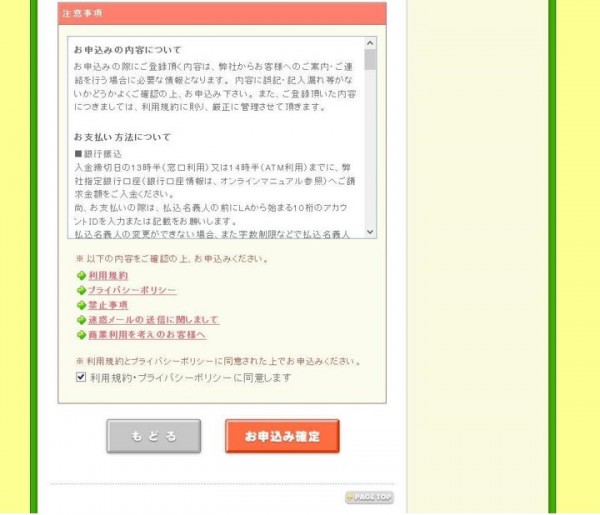
Task: Click green bullet icon beside 利用規約
Action: coord(81,275)
